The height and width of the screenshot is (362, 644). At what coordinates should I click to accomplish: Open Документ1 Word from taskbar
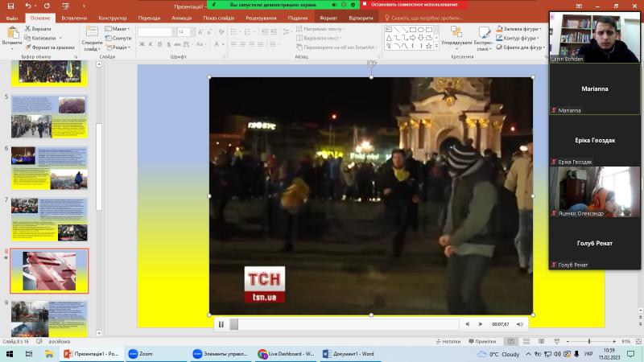click(x=349, y=354)
